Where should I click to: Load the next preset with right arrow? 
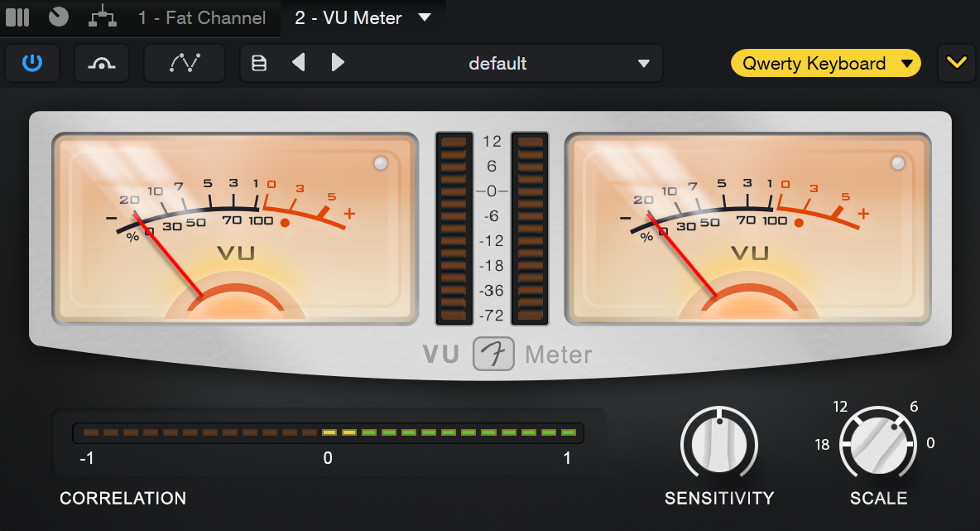pyautogui.click(x=338, y=63)
